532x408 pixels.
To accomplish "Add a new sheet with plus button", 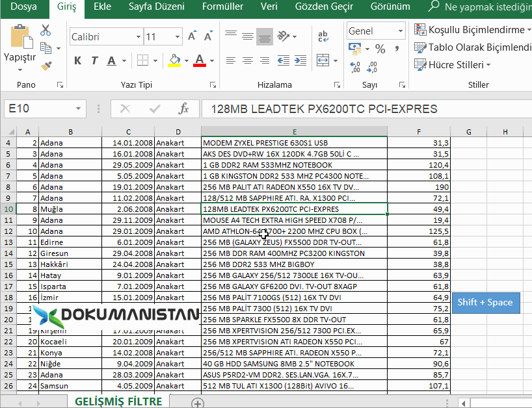I will (198, 403).
